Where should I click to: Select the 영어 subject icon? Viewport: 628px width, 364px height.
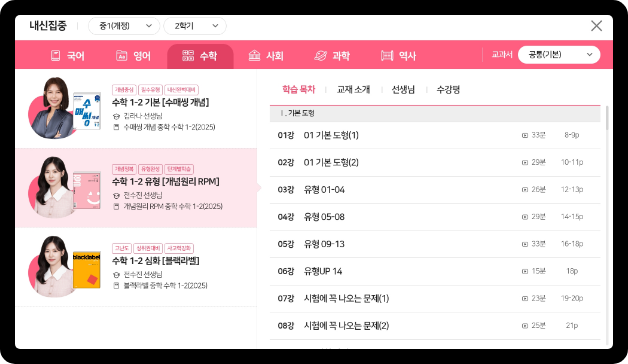121,56
